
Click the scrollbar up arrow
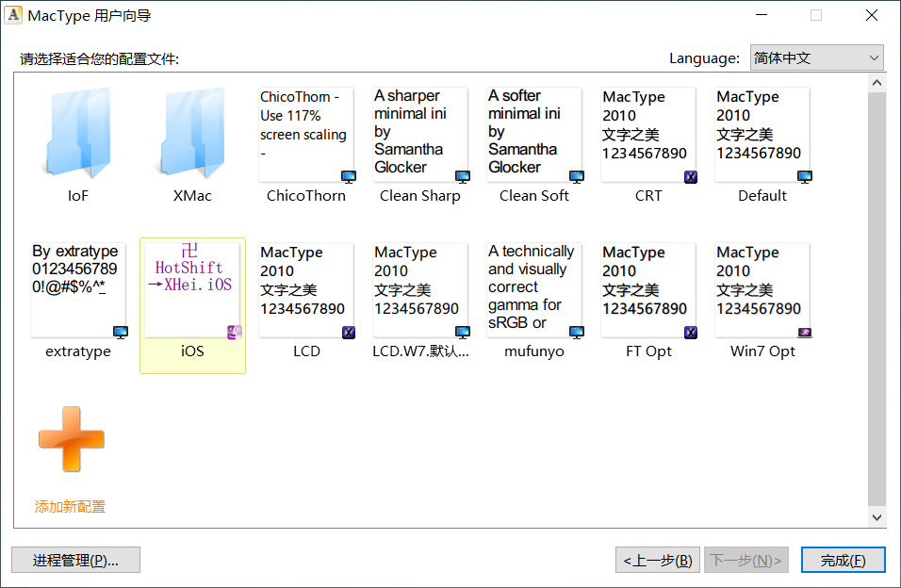pyautogui.click(x=876, y=83)
